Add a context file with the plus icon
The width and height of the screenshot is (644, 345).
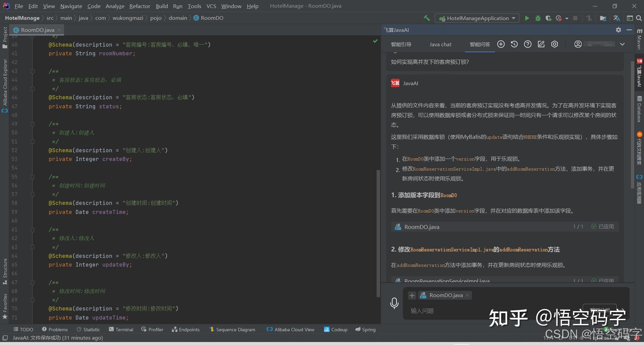[x=412, y=295]
